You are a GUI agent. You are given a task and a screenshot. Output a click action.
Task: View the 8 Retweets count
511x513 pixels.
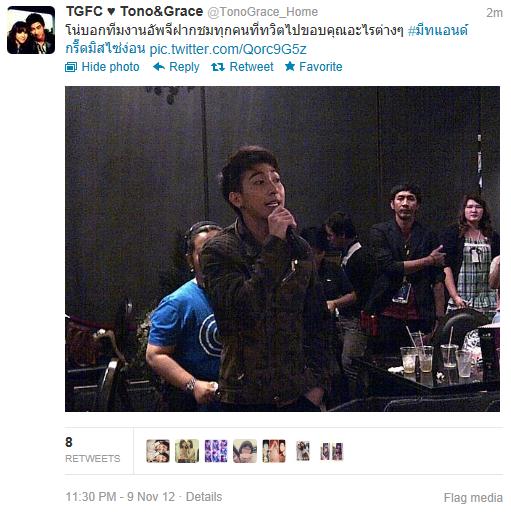[92, 450]
